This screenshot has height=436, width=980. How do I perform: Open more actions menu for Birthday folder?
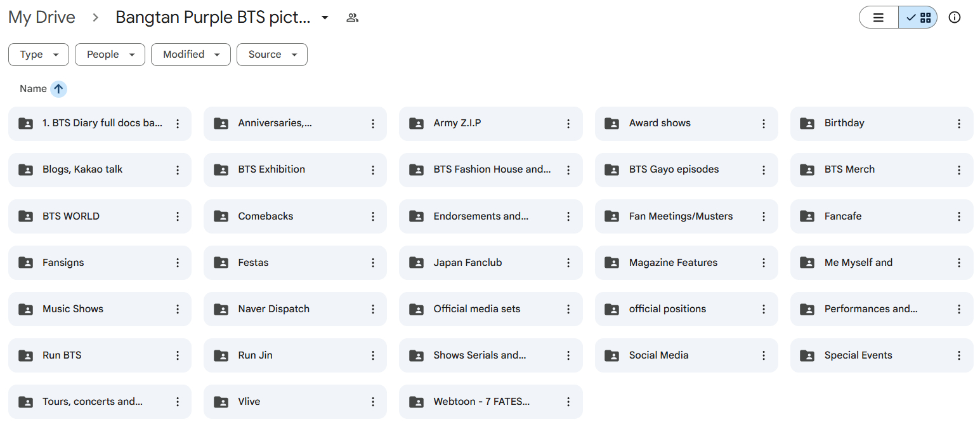coord(959,124)
